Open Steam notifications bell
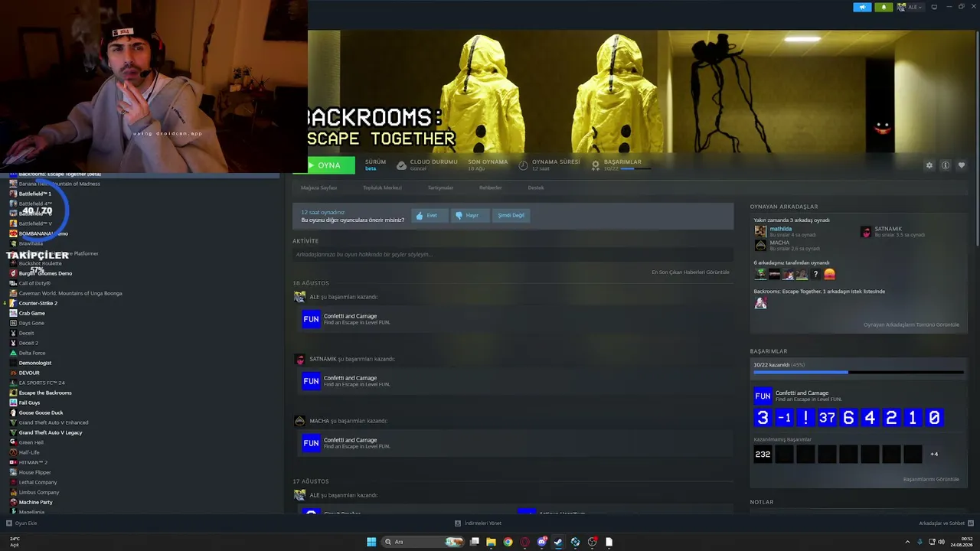This screenshot has width=980, height=551. click(884, 7)
